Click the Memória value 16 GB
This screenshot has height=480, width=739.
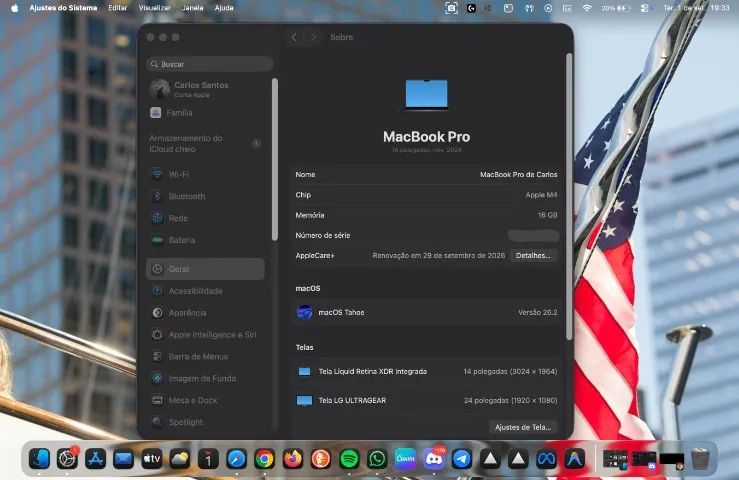click(x=547, y=215)
